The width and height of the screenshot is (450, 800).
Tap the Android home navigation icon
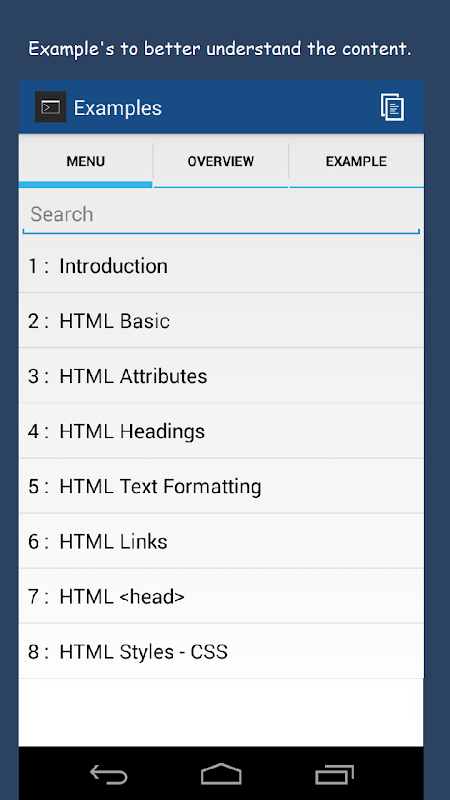221,774
